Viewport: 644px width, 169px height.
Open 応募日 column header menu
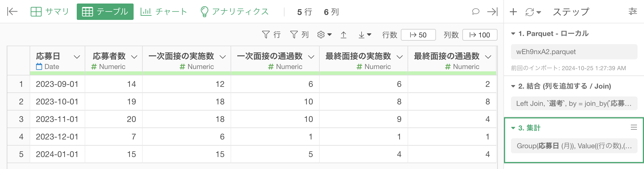[x=77, y=57]
